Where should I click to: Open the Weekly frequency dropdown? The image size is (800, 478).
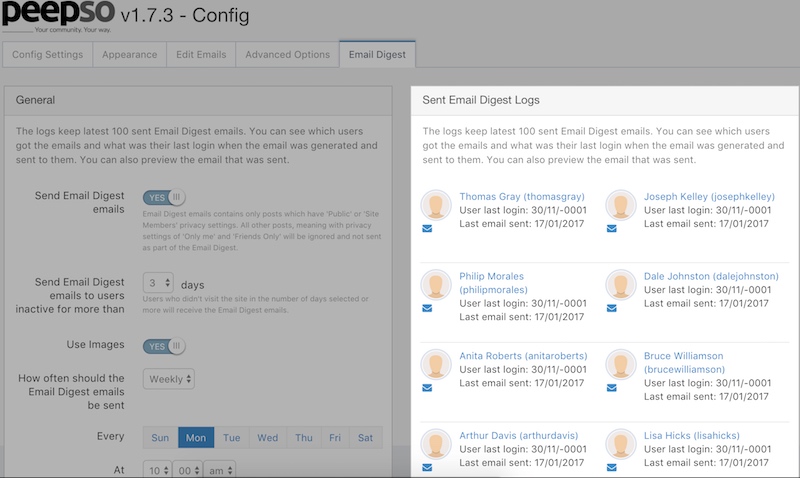(169, 379)
